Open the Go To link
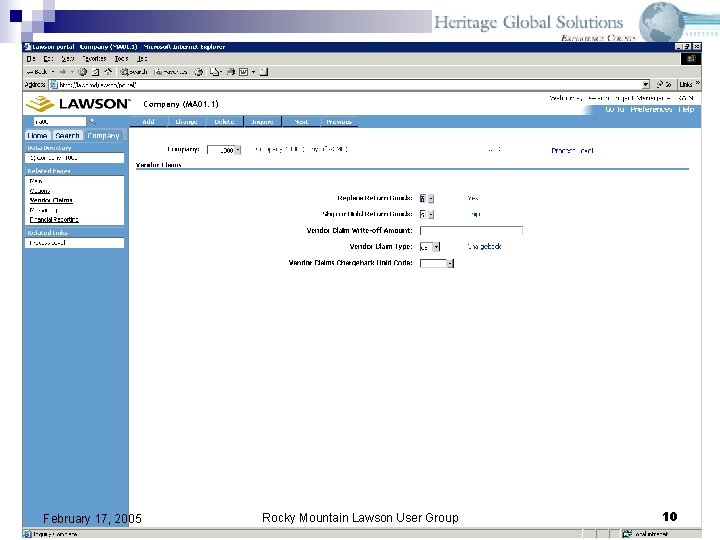 tap(614, 109)
